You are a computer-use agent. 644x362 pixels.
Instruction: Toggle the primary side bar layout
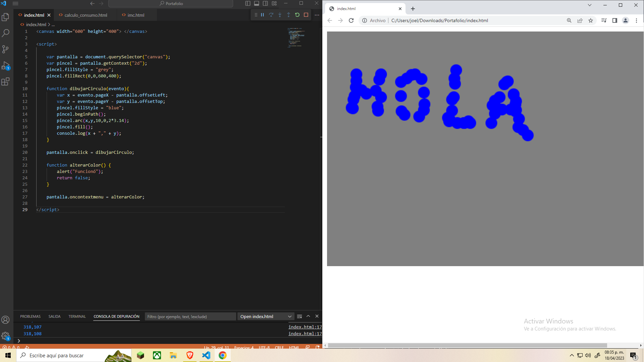point(248,3)
